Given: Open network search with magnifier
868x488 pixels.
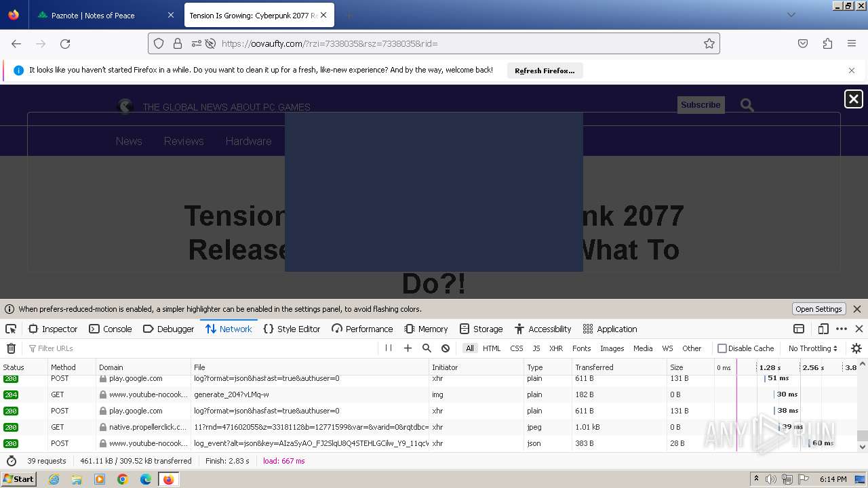Looking at the screenshot, I should (427, 348).
